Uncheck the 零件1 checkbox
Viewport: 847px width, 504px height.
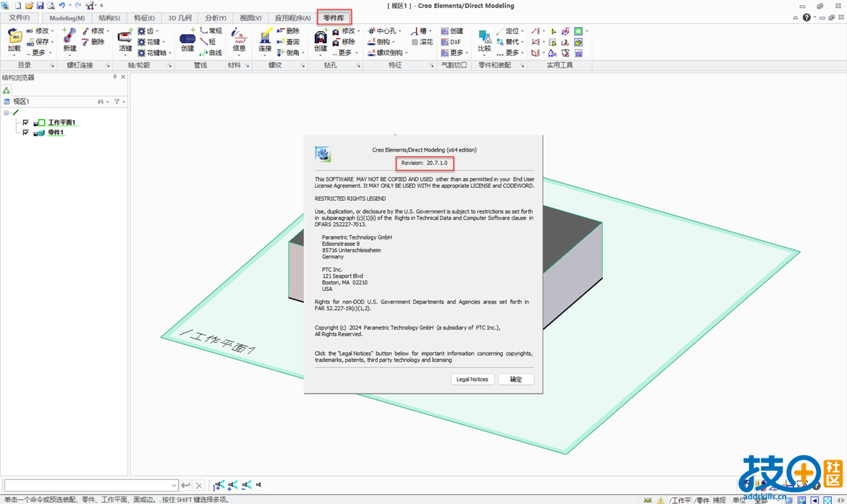pos(26,132)
